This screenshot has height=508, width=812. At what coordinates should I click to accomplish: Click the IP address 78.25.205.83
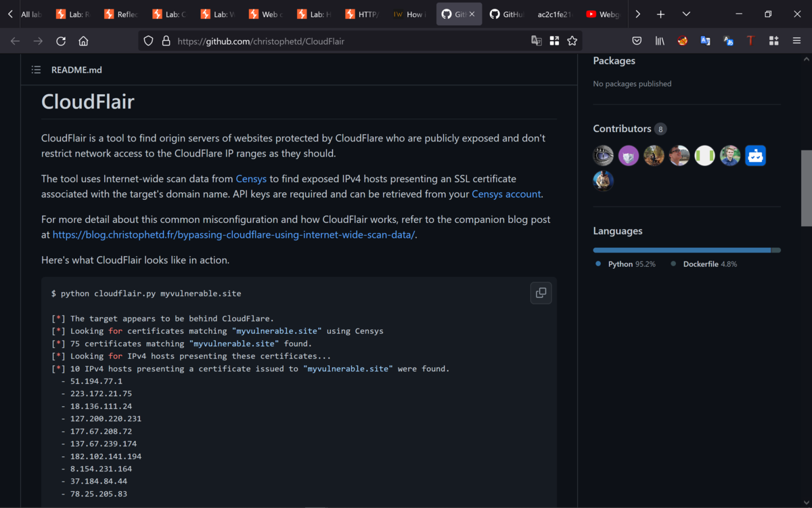coord(99,494)
